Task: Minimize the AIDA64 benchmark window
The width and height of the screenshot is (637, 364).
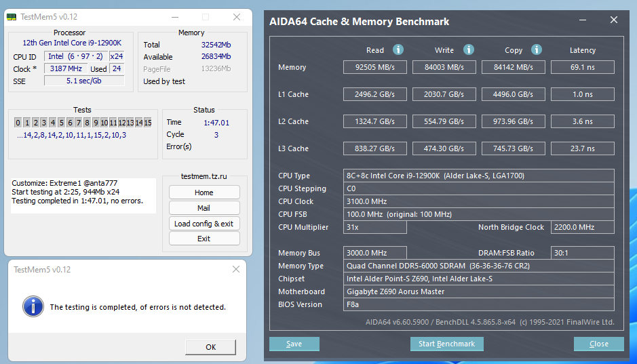Action: click(x=583, y=20)
